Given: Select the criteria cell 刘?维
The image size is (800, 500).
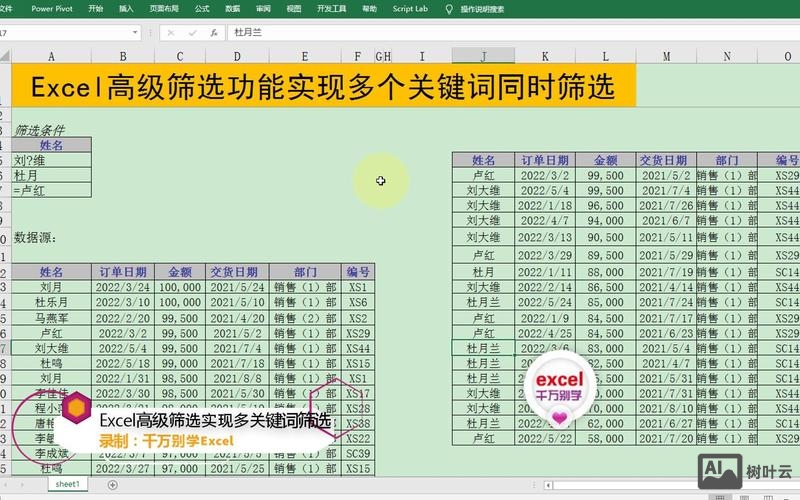Looking at the screenshot, I should [51, 160].
